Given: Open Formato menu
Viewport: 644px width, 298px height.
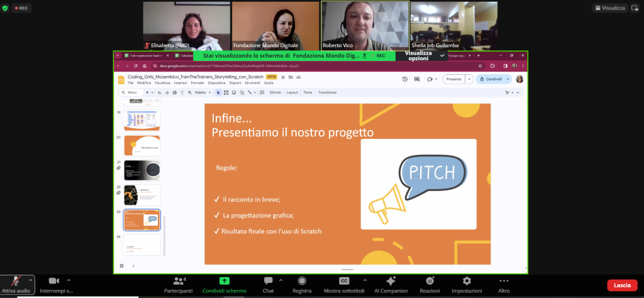Looking at the screenshot, I should (197, 83).
